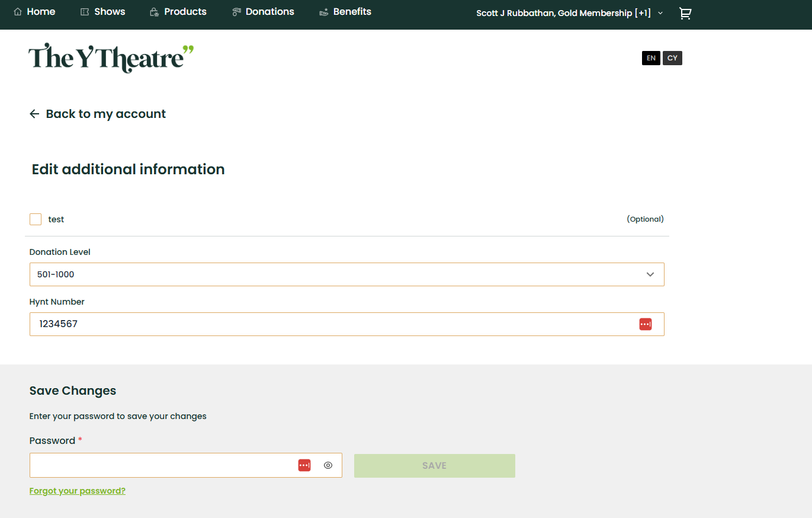The width and height of the screenshot is (812, 518).
Task: Click the 'Donation Level' label
Action: (x=60, y=252)
